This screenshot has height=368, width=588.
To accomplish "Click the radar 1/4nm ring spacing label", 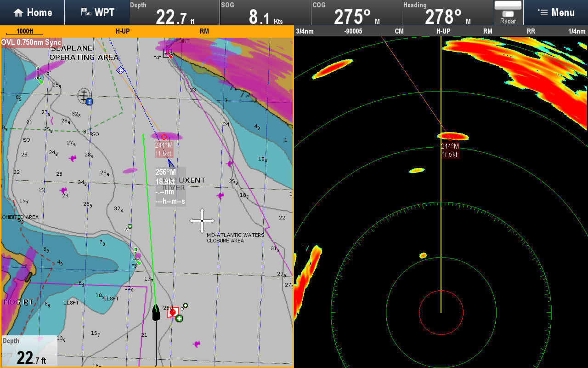I will click(577, 31).
